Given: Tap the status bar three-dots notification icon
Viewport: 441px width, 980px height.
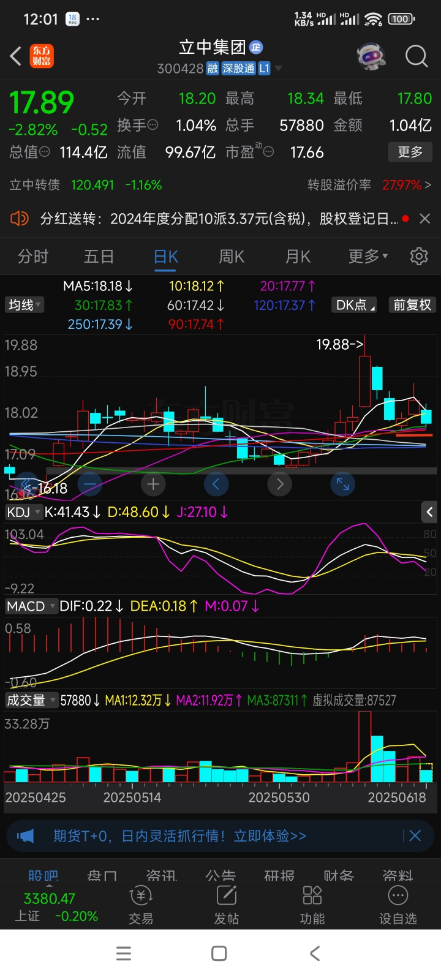Looking at the screenshot, I should [x=92, y=19].
